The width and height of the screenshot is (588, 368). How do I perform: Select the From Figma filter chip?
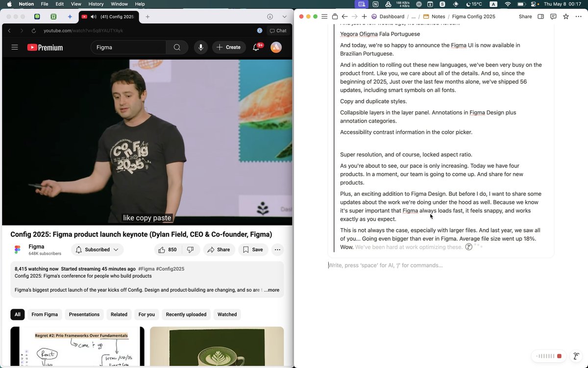click(x=45, y=315)
